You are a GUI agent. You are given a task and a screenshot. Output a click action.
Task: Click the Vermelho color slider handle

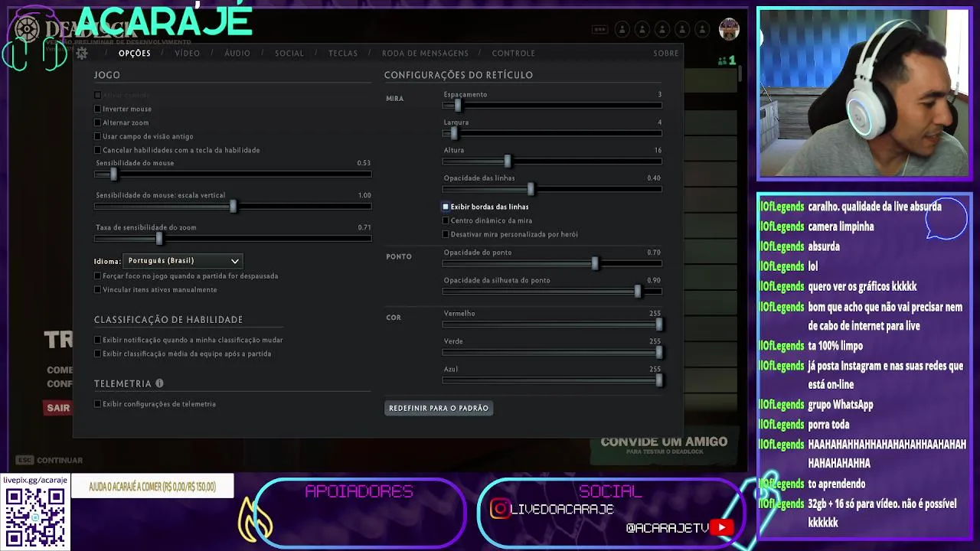658,324
